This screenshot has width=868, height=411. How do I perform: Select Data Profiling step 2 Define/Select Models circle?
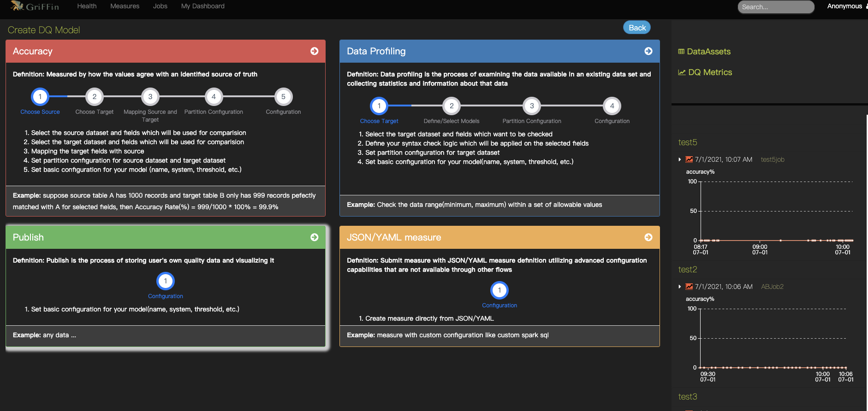click(452, 106)
